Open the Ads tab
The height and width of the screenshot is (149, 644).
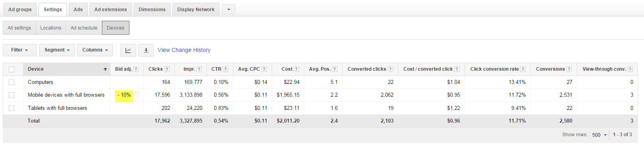78,10
